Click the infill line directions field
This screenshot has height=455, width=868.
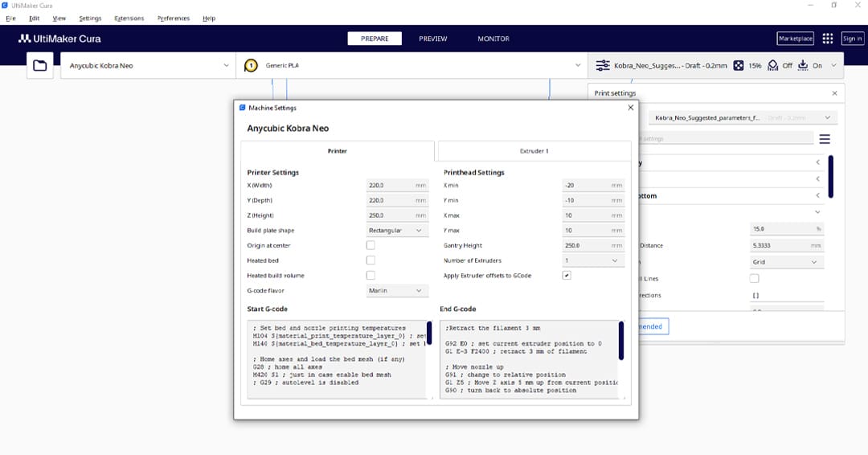787,296
